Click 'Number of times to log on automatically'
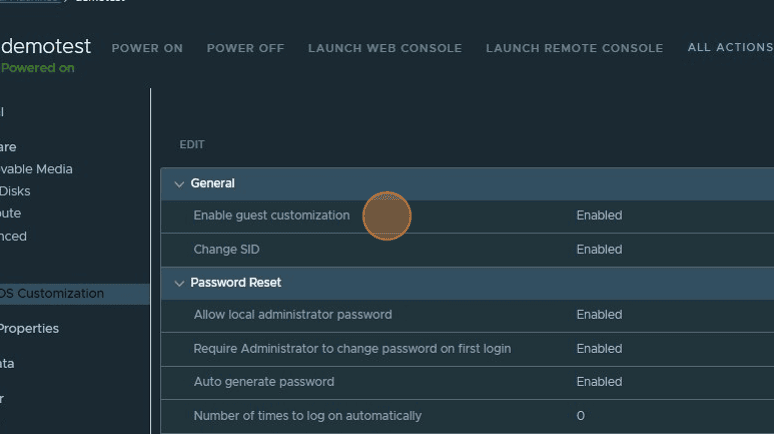The height and width of the screenshot is (434, 774). [x=308, y=416]
